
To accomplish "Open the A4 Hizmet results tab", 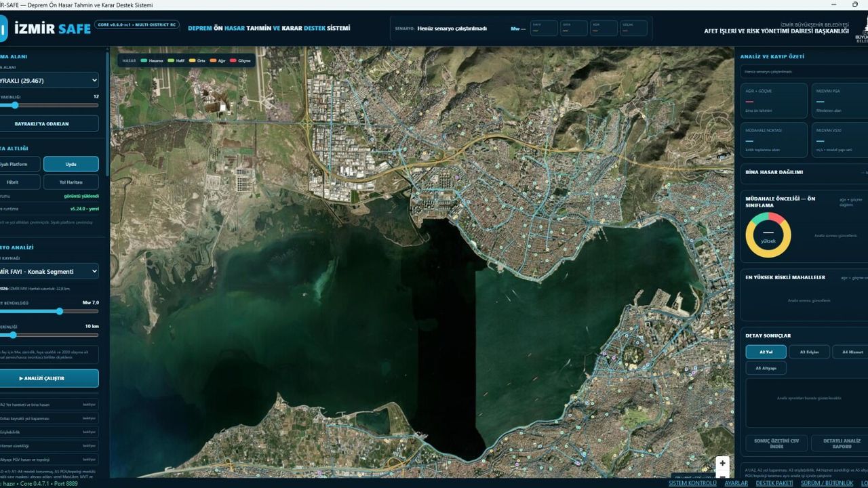I will point(850,352).
